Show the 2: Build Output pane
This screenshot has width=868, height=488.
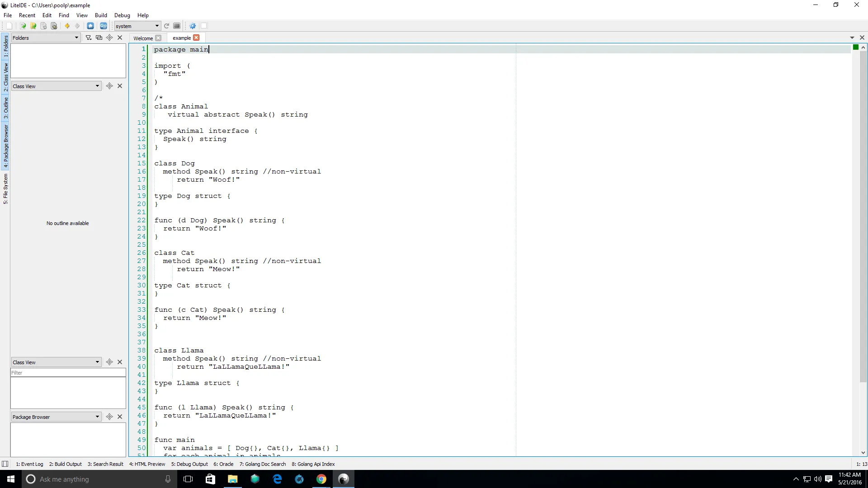(66, 464)
